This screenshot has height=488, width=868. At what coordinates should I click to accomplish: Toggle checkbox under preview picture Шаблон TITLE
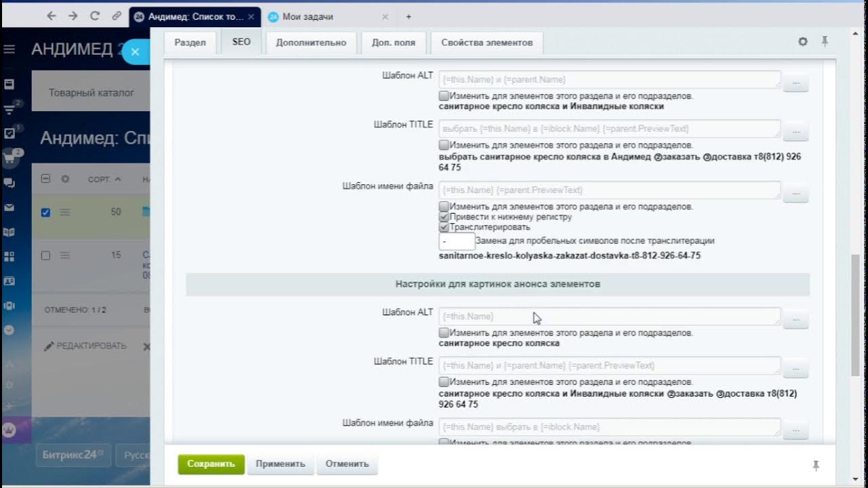tap(443, 382)
